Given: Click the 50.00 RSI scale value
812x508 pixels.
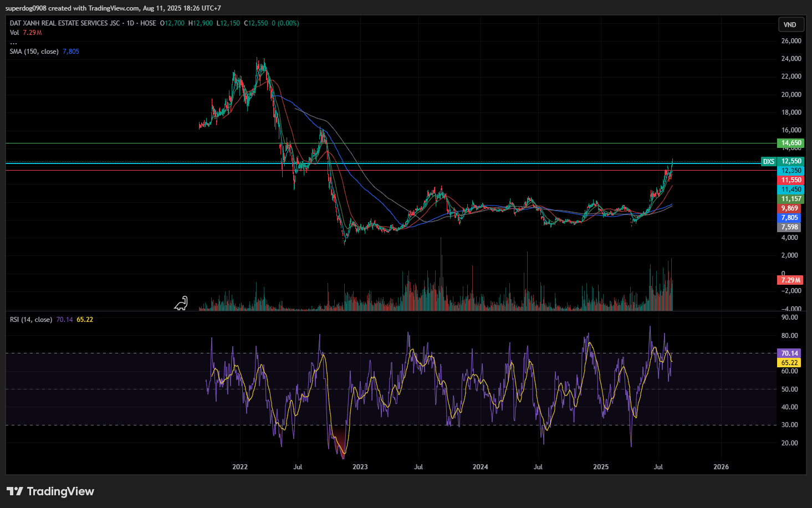Looking at the screenshot, I should click(790, 389).
